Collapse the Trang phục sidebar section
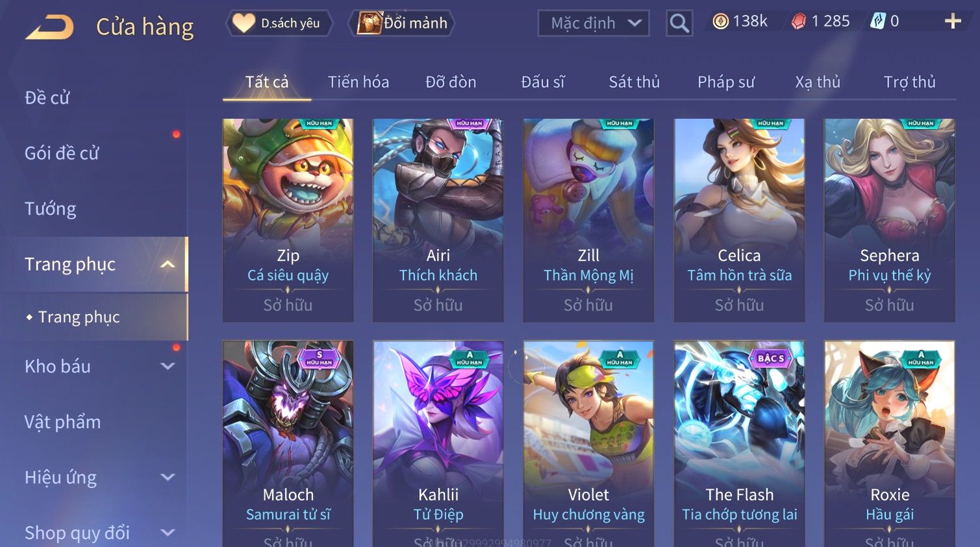 (168, 264)
